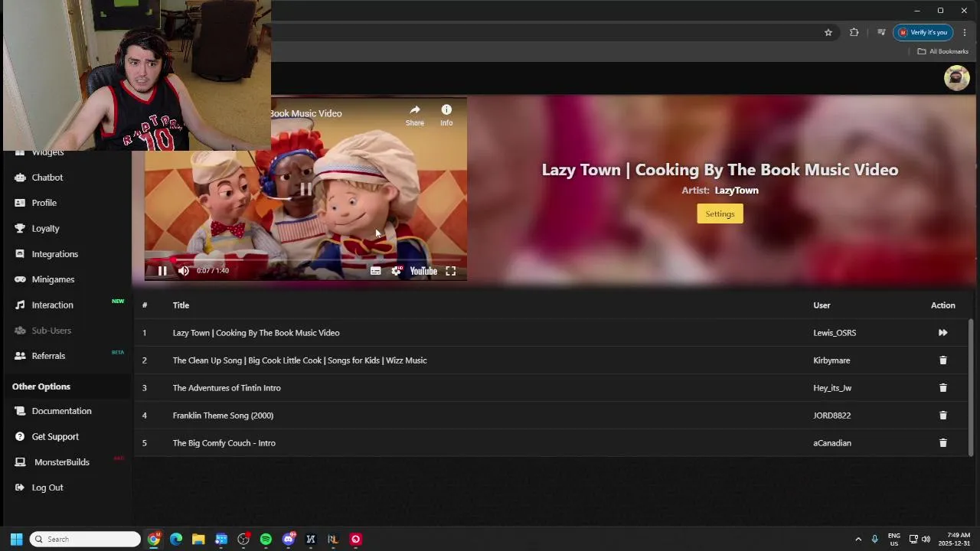Click the Loyalty trophy icon

tap(20, 228)
